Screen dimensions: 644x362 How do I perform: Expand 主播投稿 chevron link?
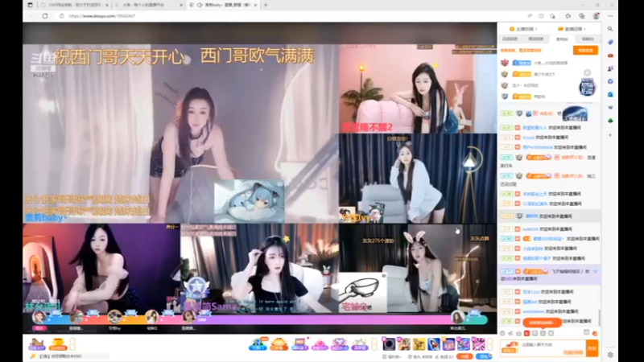click(x=523, y=29)
